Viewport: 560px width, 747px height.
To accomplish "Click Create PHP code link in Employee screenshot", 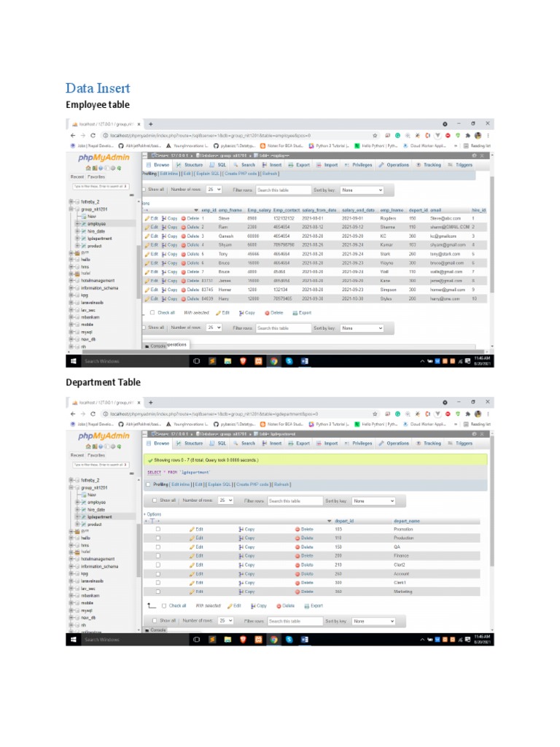I will pyautogui.click(x=241, y=174).
